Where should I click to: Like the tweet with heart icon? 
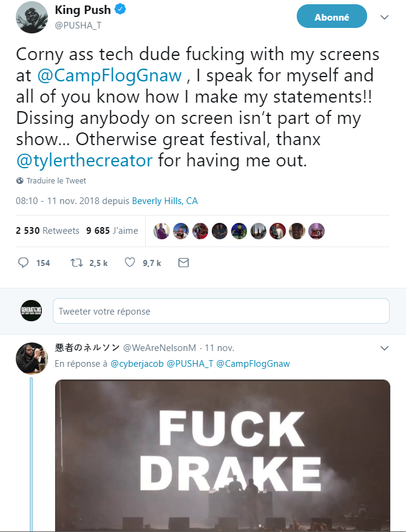[x=129, y=263]
